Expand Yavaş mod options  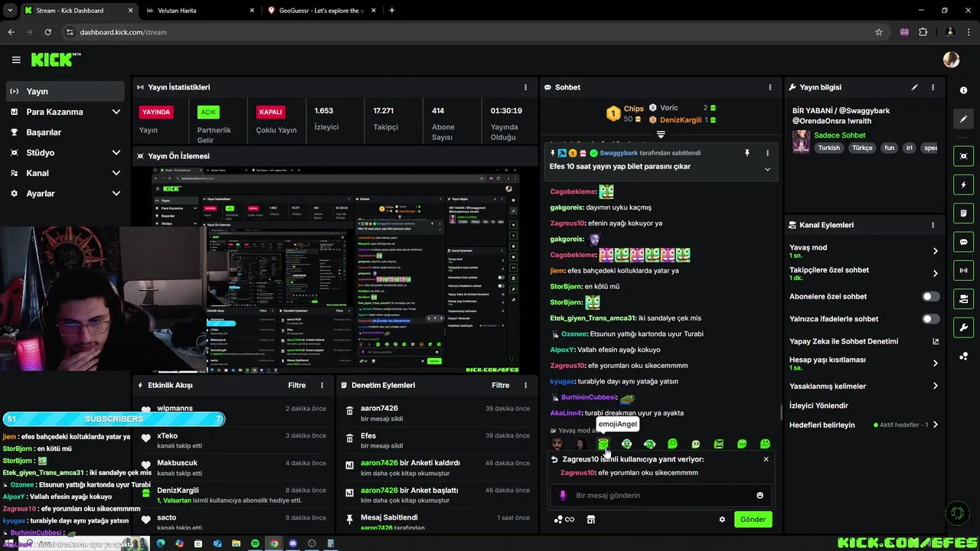coord(935,251)
